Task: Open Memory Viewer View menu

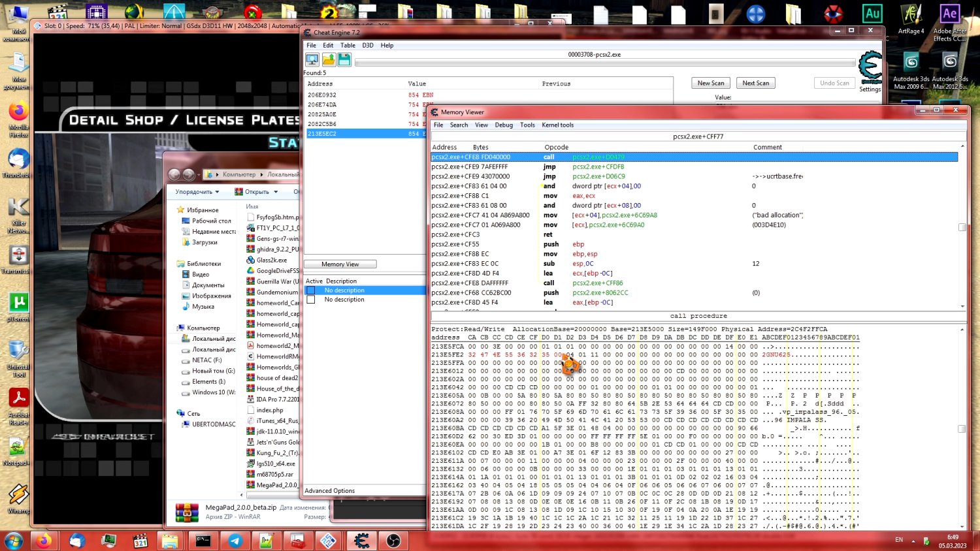Action: (482, 125)
